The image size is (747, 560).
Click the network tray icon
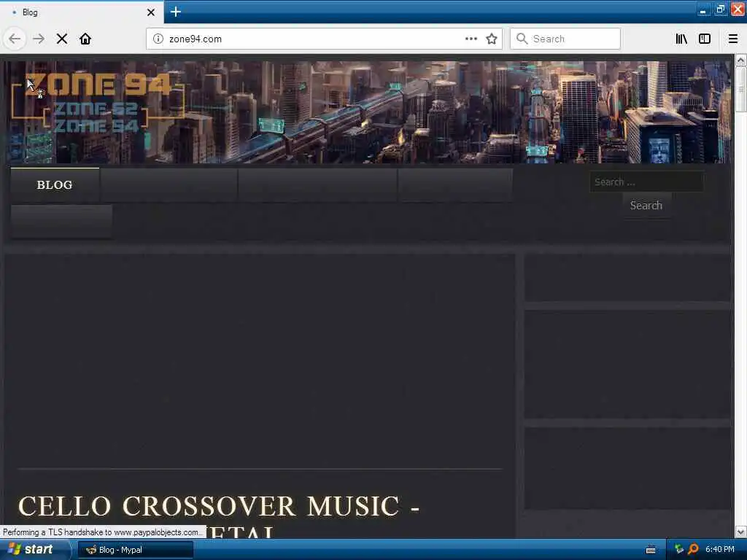pos(679,549)
